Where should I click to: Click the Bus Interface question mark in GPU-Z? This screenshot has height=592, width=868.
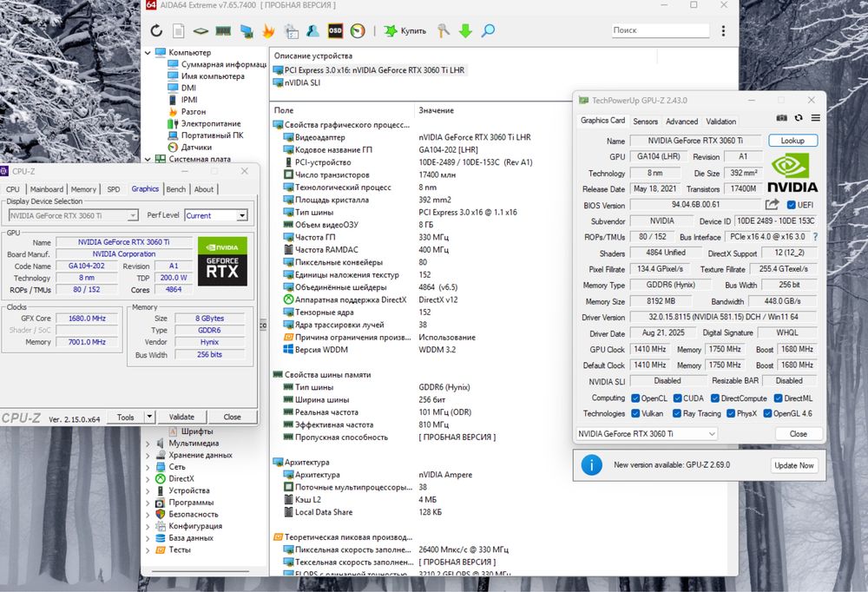tap(815, 236)
